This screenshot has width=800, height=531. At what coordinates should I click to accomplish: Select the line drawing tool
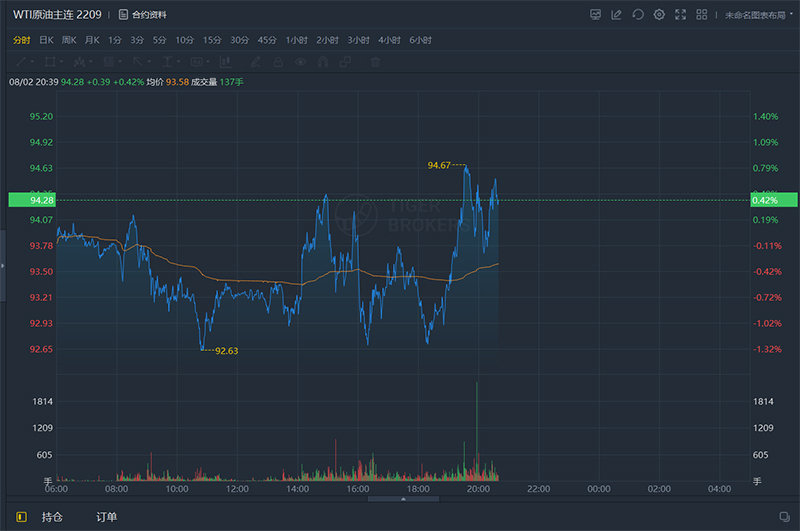(19, 62)
